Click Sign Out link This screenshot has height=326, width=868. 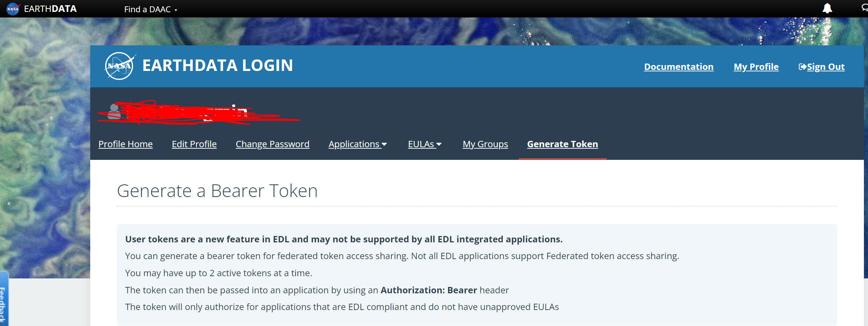[826, 67]
